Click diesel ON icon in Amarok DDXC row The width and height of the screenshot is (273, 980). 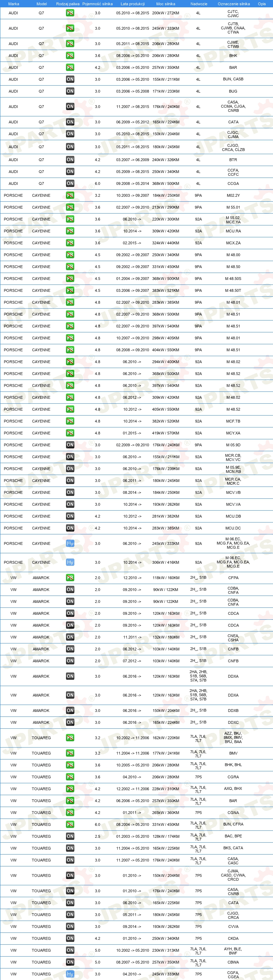[70, 722]
